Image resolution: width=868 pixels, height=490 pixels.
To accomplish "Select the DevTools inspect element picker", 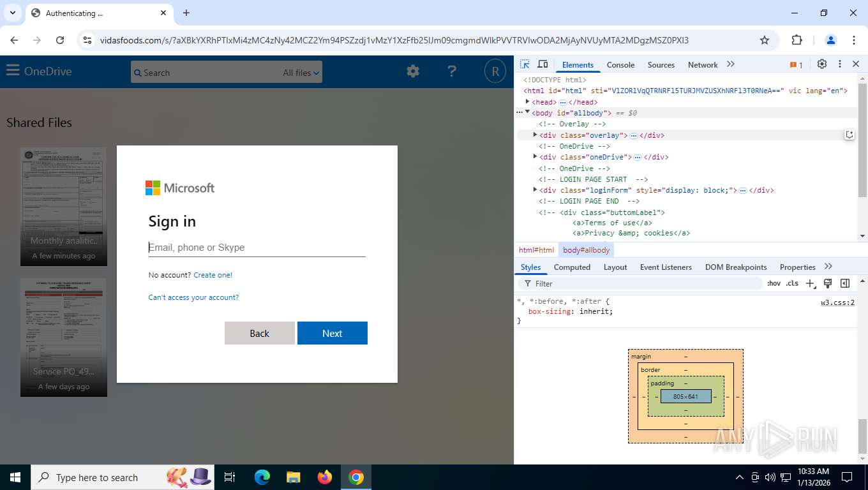I will [525, 64].
